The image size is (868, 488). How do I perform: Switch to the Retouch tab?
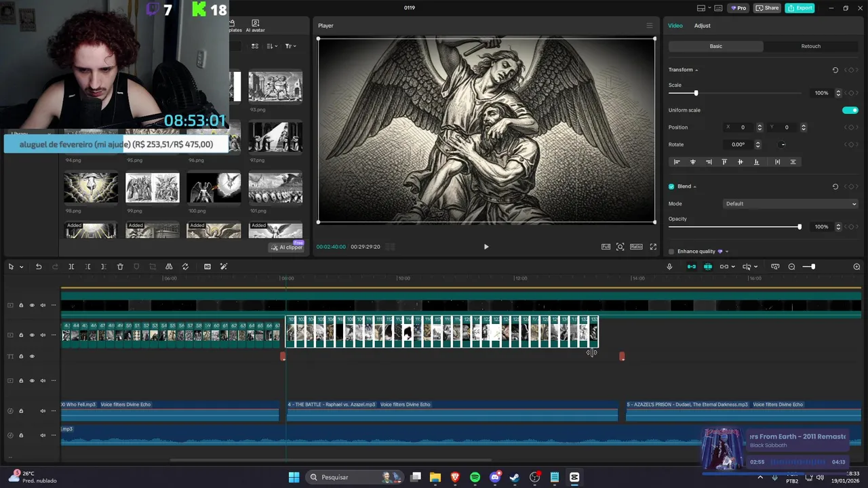[811, 46]
